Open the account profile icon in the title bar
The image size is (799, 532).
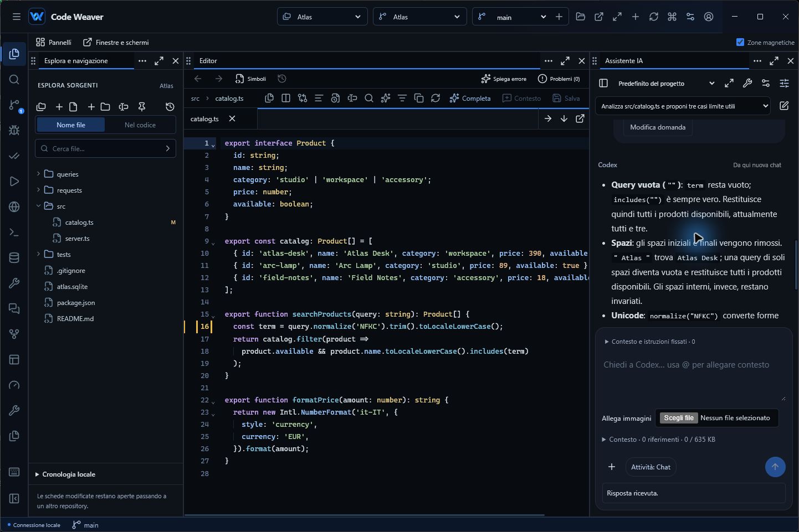point(709,17)
